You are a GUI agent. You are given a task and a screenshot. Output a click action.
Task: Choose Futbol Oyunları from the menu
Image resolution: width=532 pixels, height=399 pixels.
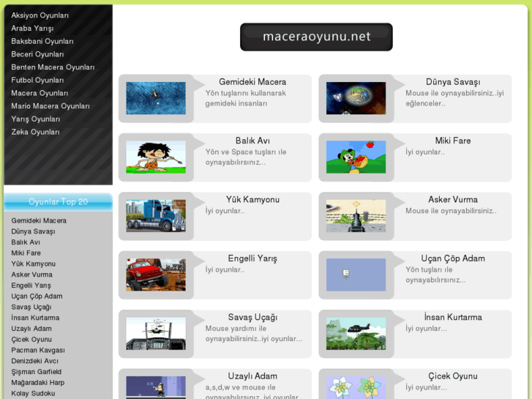[37, 80]
